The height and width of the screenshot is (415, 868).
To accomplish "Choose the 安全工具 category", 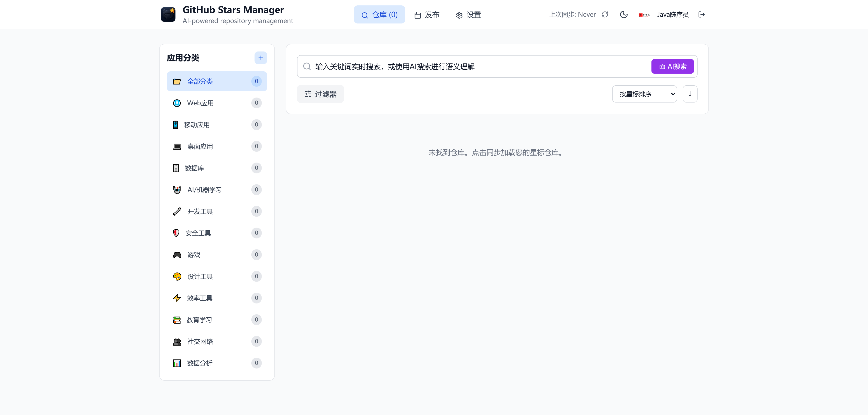I will point(217,233).
